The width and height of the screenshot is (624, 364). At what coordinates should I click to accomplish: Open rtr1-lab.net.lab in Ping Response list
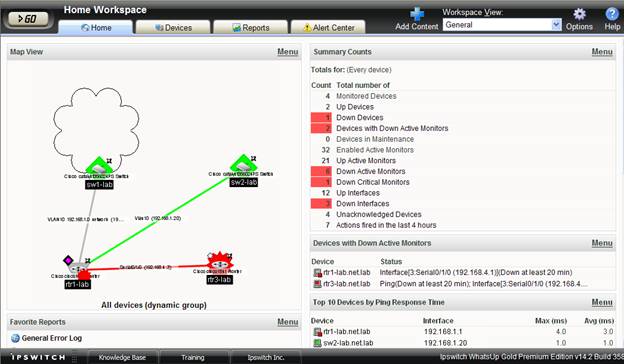pyautogui.click(x=347, y=331)
